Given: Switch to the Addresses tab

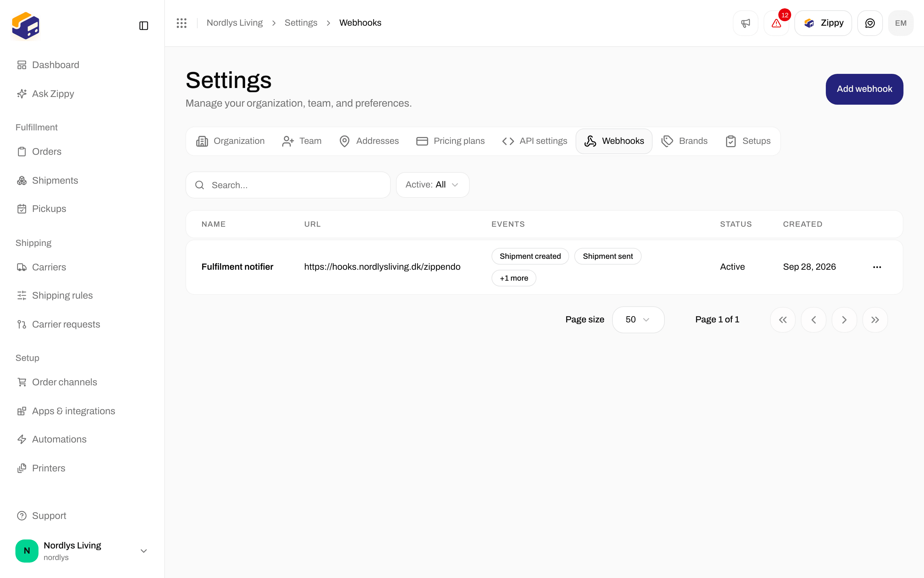Looking at the screenshot, I should point(369,141).
